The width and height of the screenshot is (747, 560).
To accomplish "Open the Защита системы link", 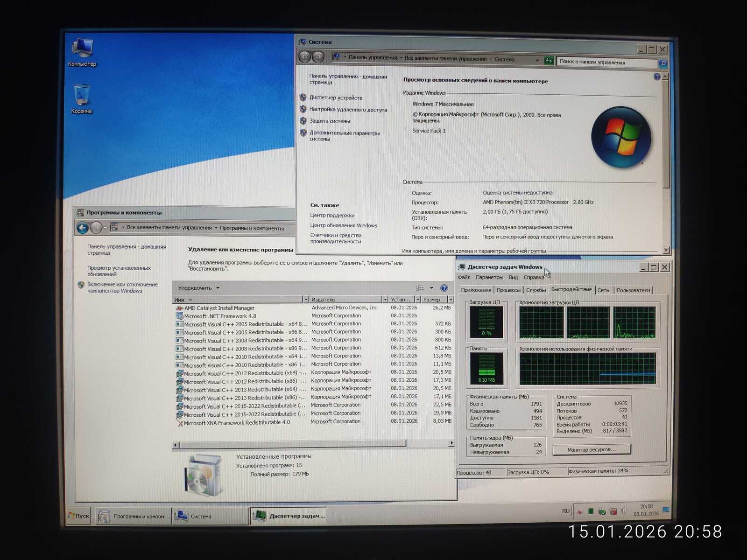I will pos(330,121).
